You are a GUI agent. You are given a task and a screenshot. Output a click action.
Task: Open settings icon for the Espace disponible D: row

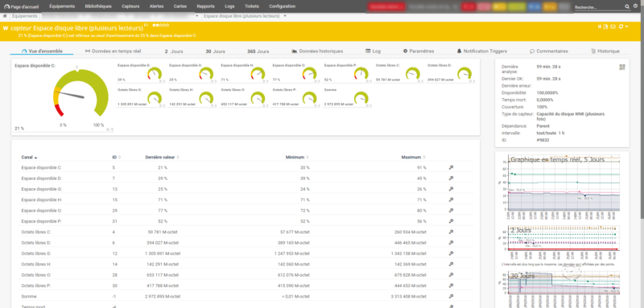pos(451,179)
